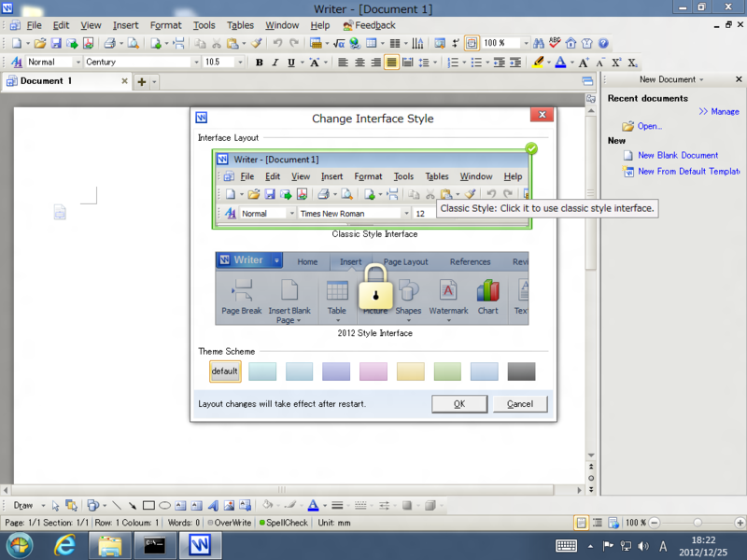Open the paragraph style Normal dropdown
This screenshot has width=747, height=560.
click(x=78, y=63)
